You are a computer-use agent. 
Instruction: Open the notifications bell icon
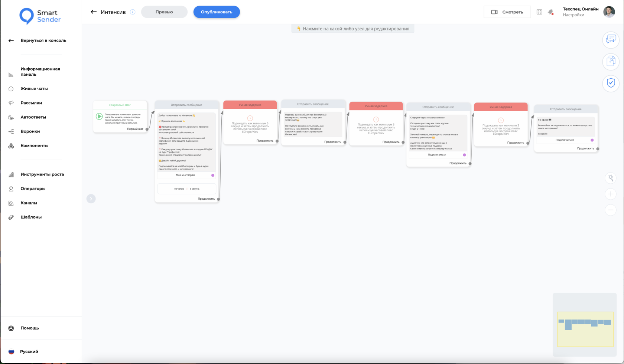point(551,12)
